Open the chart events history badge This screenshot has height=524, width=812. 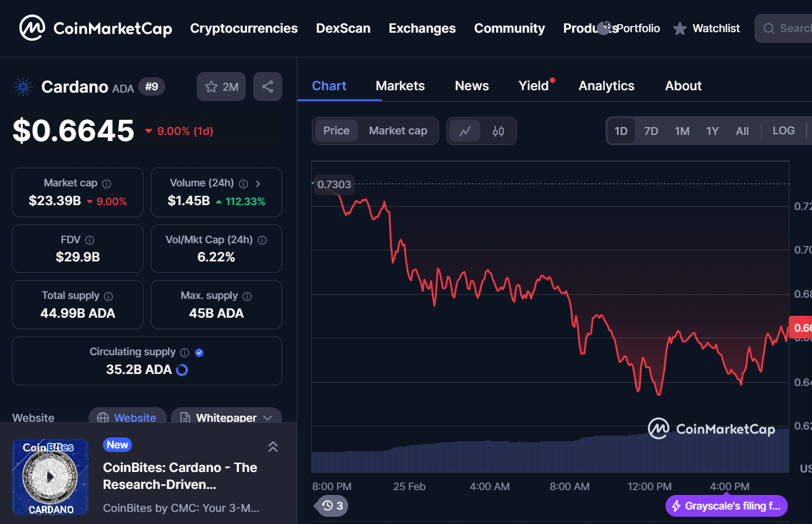(332, 505)
